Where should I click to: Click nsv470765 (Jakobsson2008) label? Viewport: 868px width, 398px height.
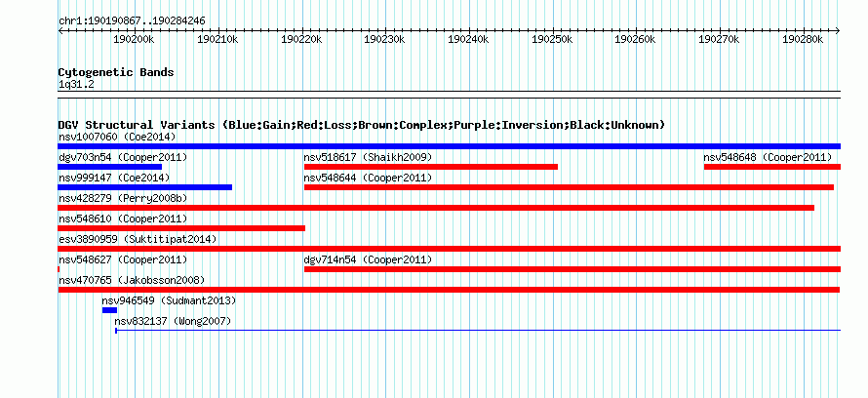tap(132, 280)
